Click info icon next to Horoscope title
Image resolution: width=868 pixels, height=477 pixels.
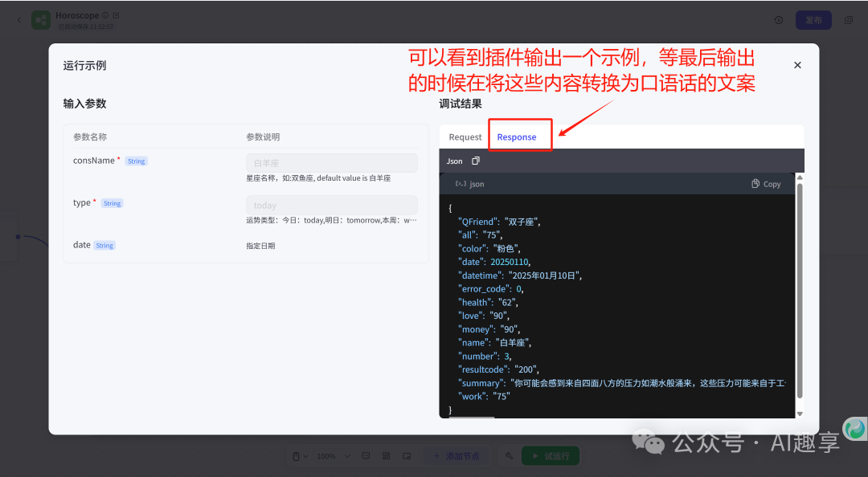tap(105, 15)
